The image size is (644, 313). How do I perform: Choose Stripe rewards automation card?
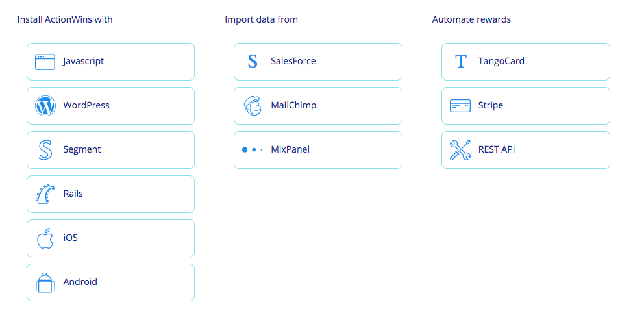[526, 106]
